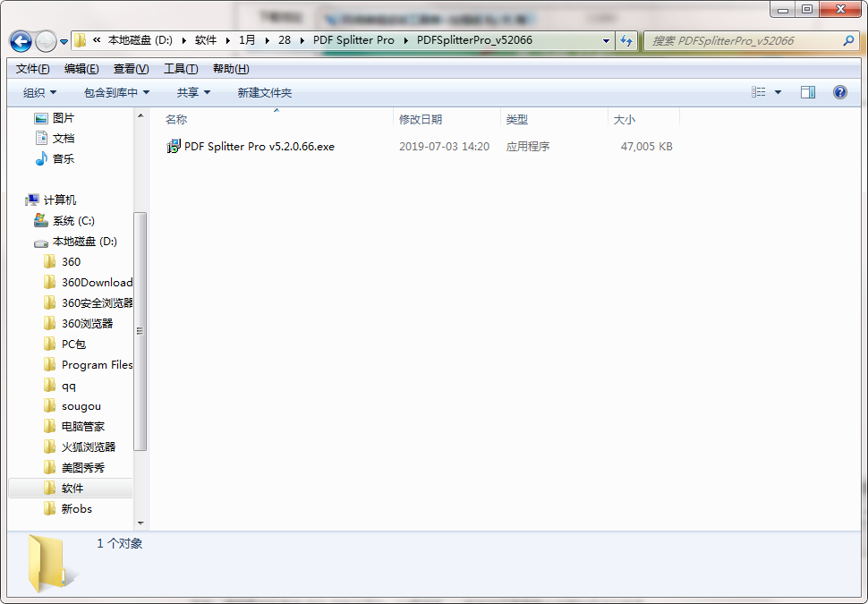Open the qq folder in tree

[x=60, y=386]
